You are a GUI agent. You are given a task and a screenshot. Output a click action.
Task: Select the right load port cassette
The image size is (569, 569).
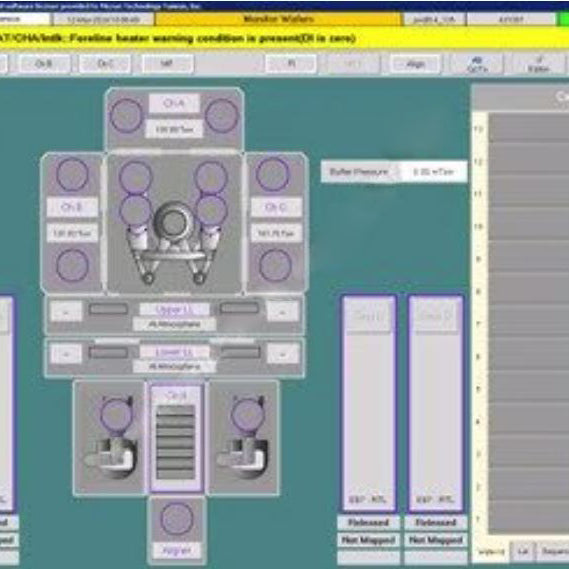click(x=435, y=404)
